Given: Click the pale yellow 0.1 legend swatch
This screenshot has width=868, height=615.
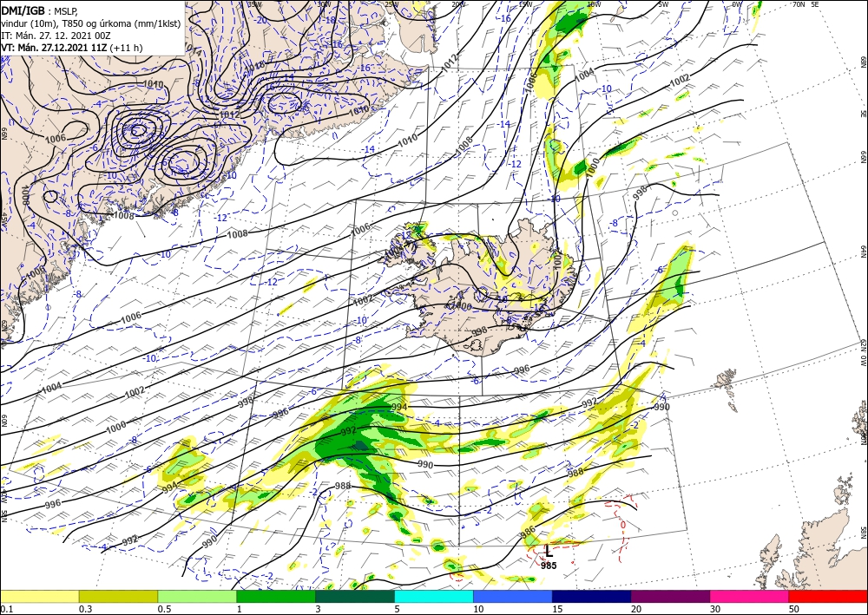Looking at the screenshot, I should (x=39, y=596).
